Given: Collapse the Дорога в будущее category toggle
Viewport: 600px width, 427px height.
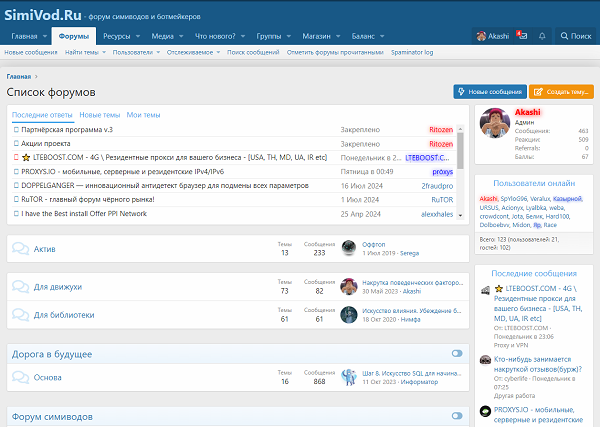Looking at the screenshot, I should click(457, 353).
